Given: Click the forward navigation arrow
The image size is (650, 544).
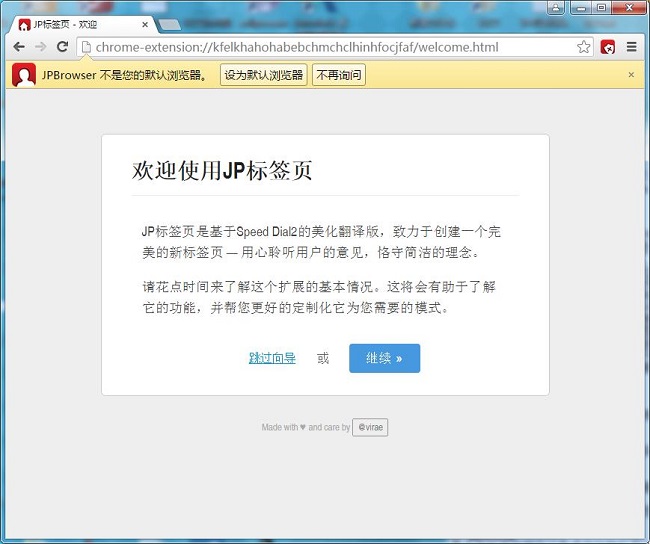Looking at the screenshot, I should click(x=40, y=47).
